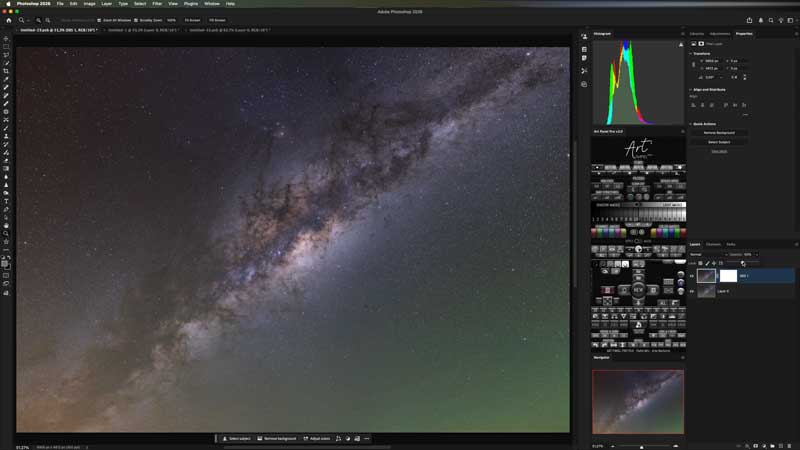Select the Lasso tool
800x450 pixels.
(6, 55)
